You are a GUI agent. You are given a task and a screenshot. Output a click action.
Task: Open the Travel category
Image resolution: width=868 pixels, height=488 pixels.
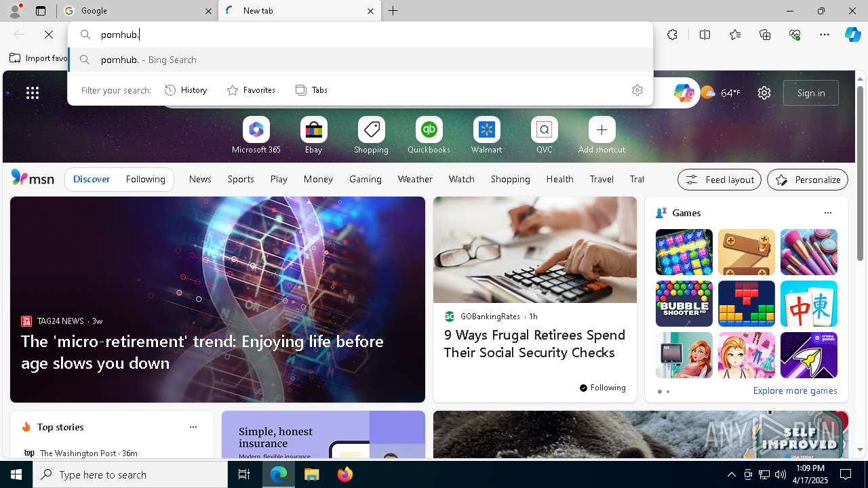tap(601, 179)
